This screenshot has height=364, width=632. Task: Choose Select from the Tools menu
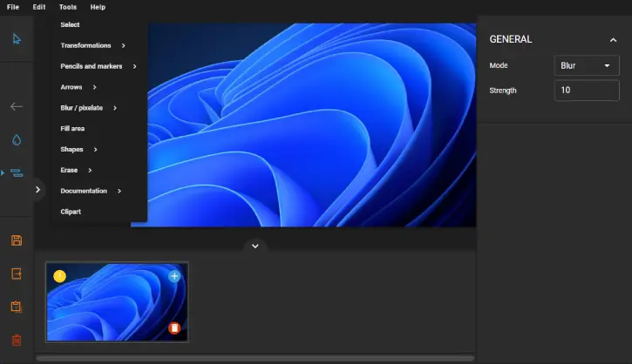click(x=70, y=24)
